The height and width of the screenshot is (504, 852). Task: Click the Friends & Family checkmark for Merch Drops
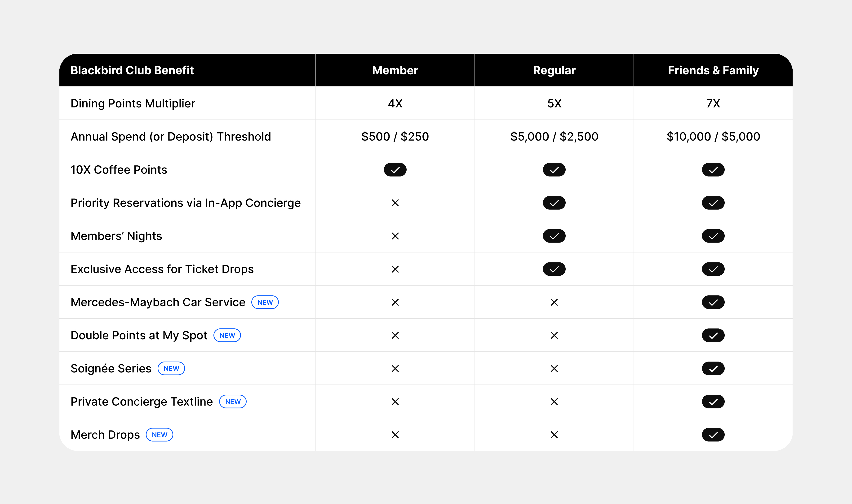coord(713,434)
